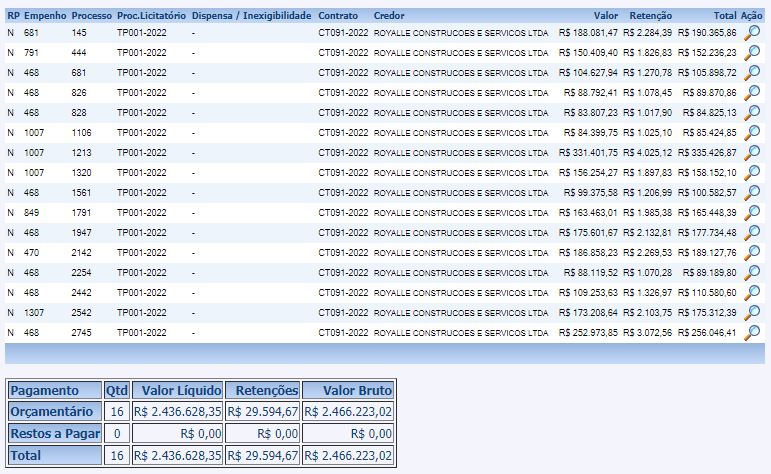Click the Valor Bruto summary header
The height and width of the screenshot is (474, 771).
point(349,390)
